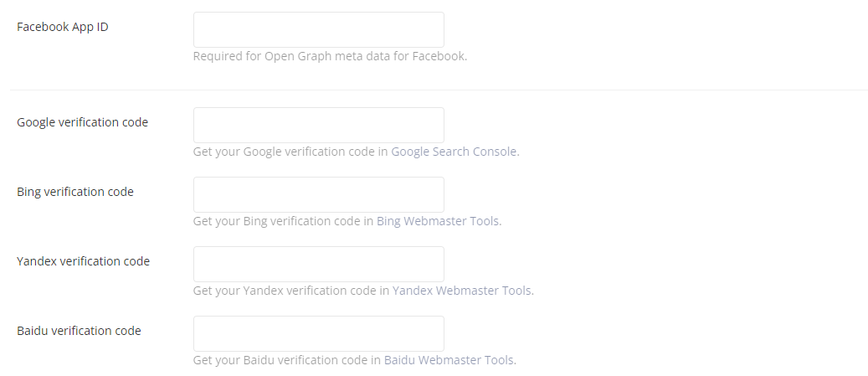Click the Baidu verification code text field
Viewport: 868px width, 376px height.
coord(318,333)
